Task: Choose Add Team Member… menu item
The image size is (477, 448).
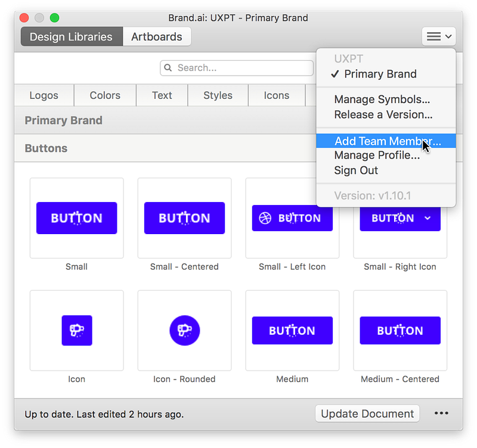Action: [386, 141]
